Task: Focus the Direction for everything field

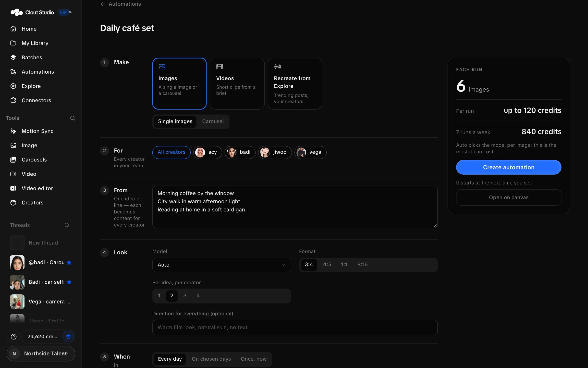Action: point(295,328)
